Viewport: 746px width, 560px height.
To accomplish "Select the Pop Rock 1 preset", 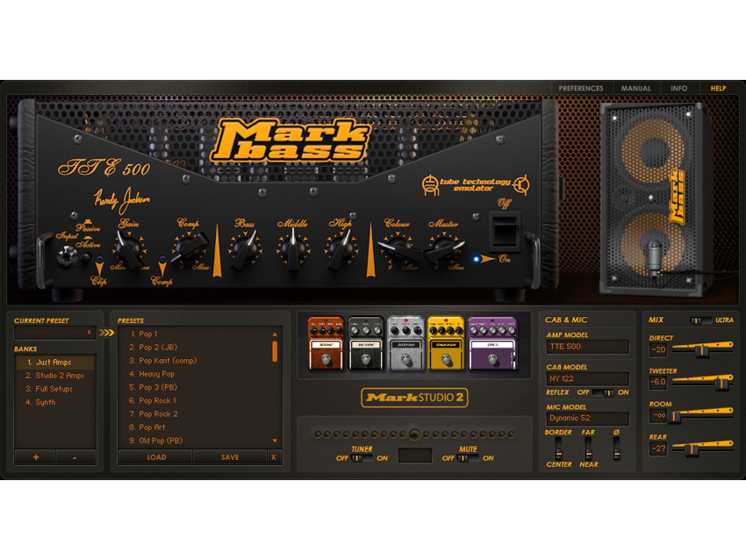I will tap(195, 400).
